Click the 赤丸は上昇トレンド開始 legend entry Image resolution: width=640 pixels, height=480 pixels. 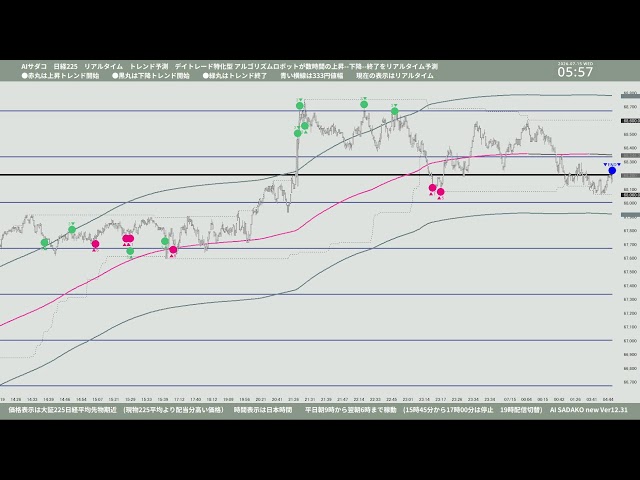(x=60, y=76)
